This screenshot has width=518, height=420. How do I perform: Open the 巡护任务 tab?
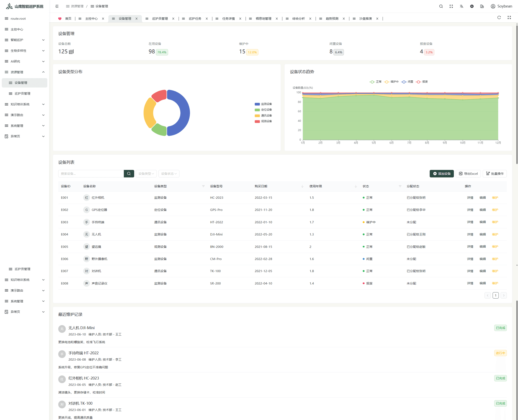tap(195, 18)
